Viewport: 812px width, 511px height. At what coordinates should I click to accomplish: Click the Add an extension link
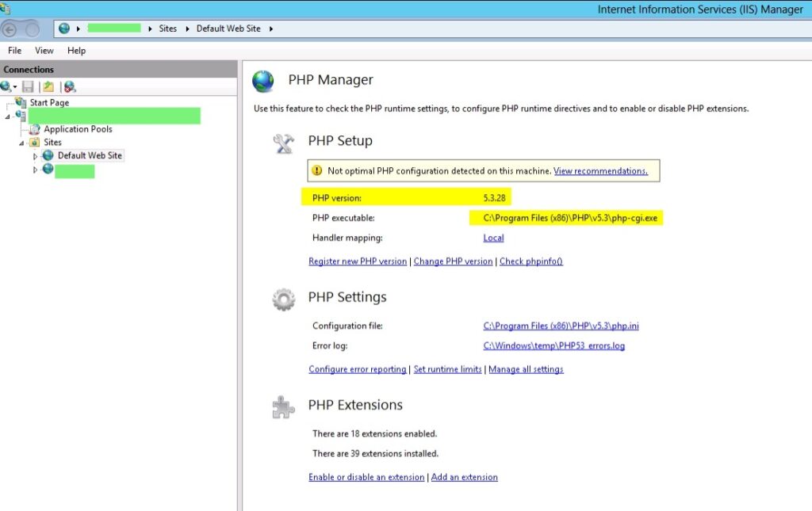pos(465,477)
